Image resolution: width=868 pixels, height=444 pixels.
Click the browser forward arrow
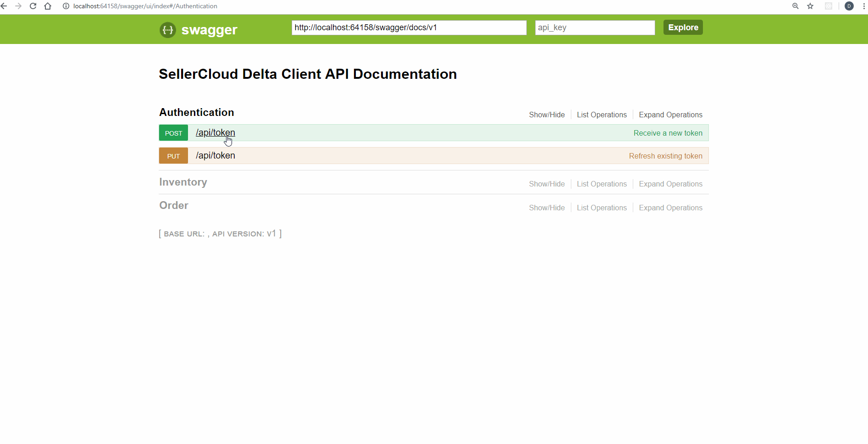click(x=18, y=6)
